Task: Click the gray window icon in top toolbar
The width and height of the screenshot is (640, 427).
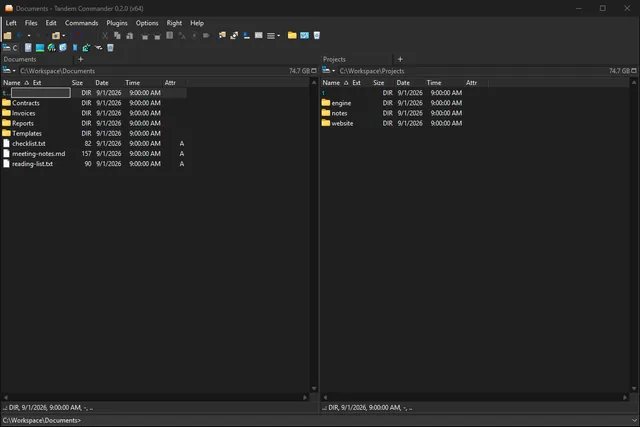Action: [259, 36]
